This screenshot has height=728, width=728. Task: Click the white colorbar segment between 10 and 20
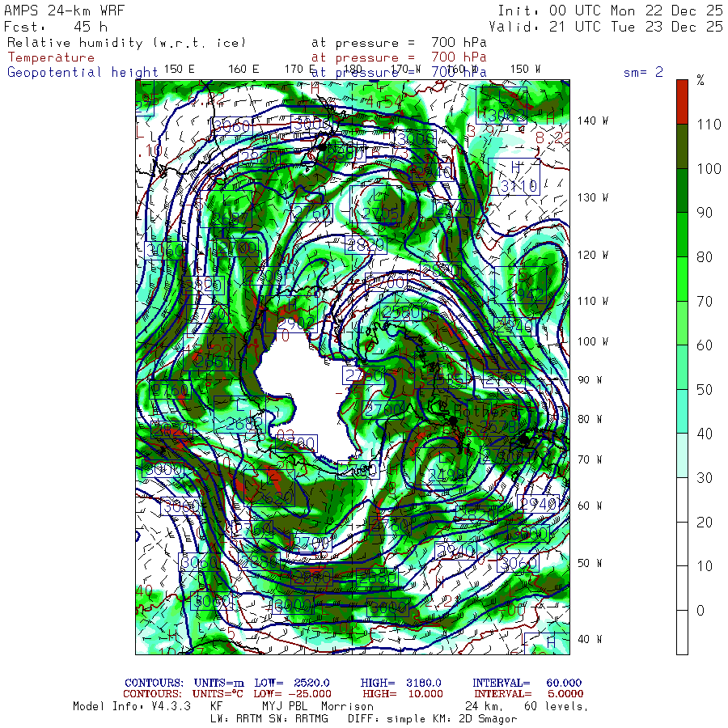[x=682, y=544]
